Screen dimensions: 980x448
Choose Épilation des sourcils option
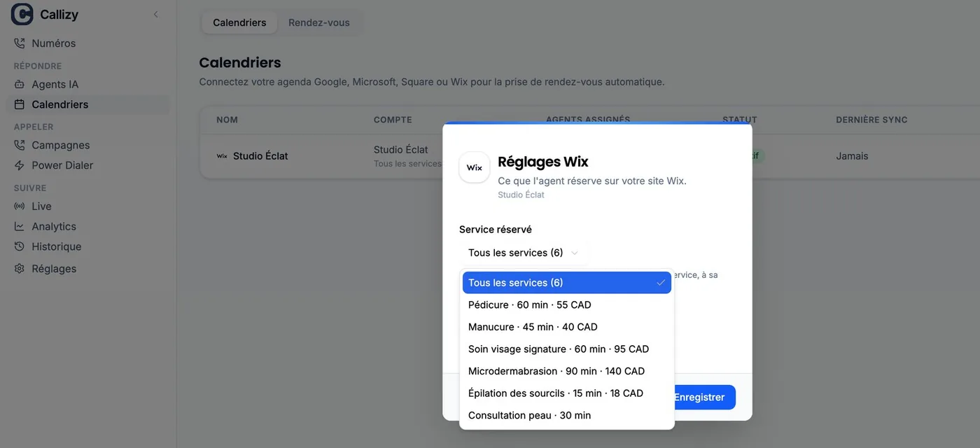567,393
